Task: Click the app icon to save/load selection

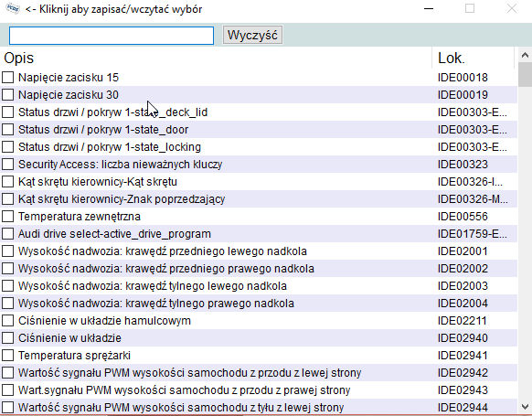Action: click(x=13, y=8)
